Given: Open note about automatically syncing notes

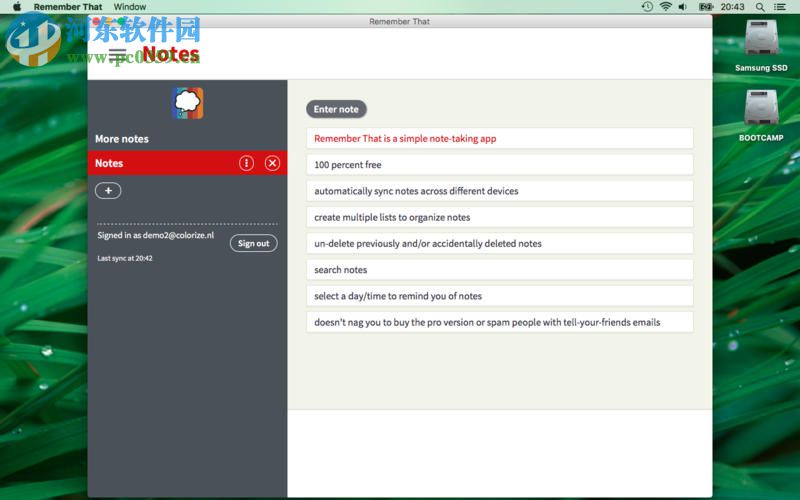Looking at the screenshot, I should click(x=499, y=191).
